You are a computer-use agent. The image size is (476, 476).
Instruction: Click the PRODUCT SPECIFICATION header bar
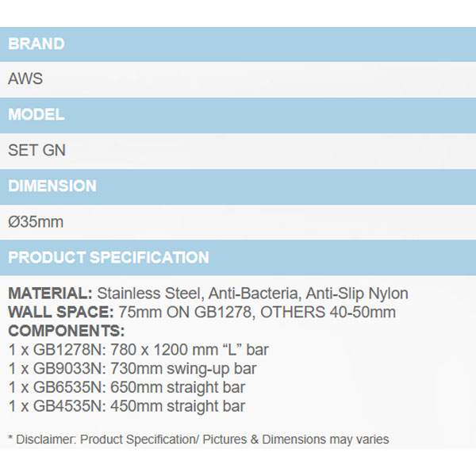[x=109, y=258]
